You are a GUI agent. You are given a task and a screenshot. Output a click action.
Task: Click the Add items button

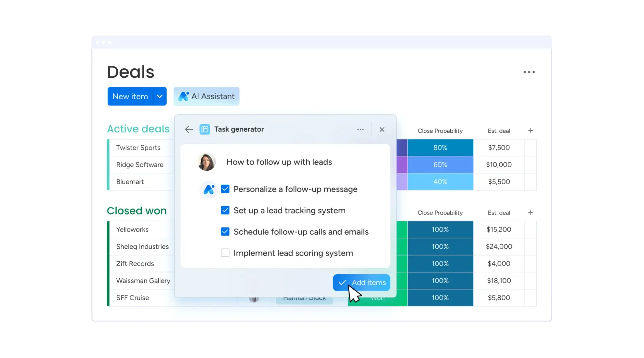click(x=361, y=282)
